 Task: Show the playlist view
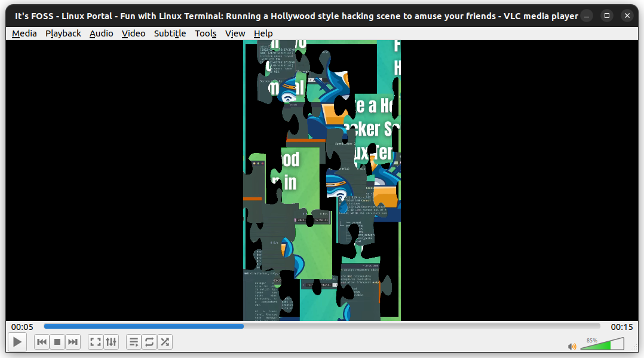click(133, 341)
